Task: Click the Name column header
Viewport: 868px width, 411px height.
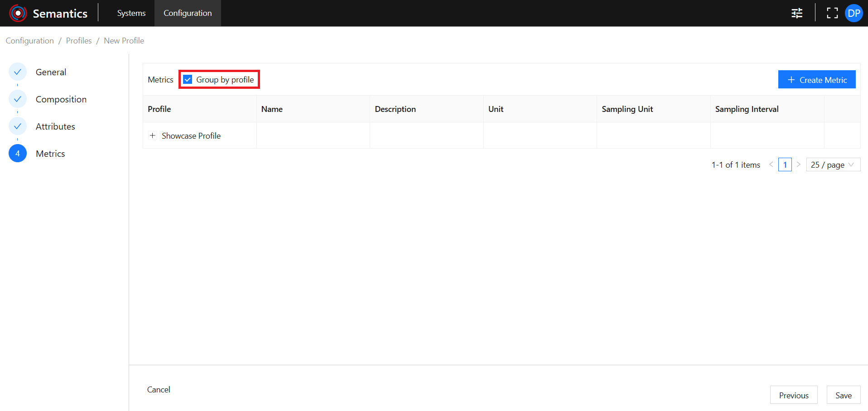Action: point(313,109)
